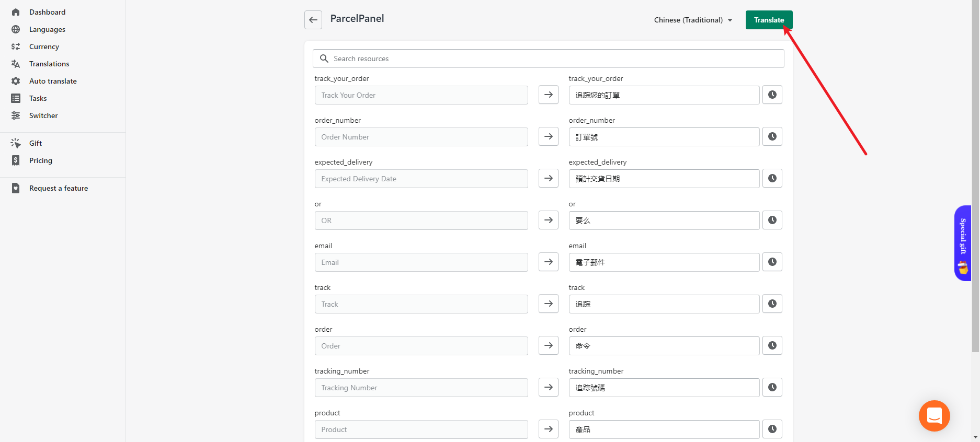Open Languages in the sidebar
980x442 pixels.
click(47, 29)
